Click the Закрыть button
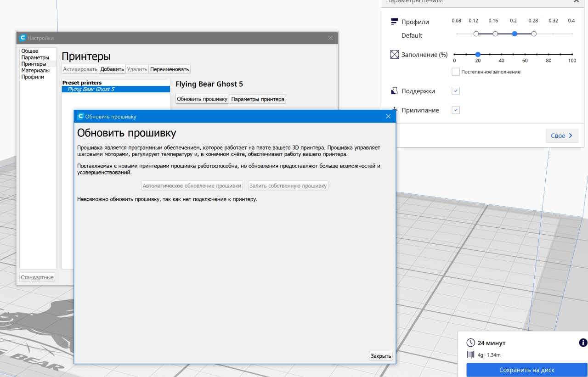This screenshot has width=588, height=377. pyautogui.click(x=381, y=356)
